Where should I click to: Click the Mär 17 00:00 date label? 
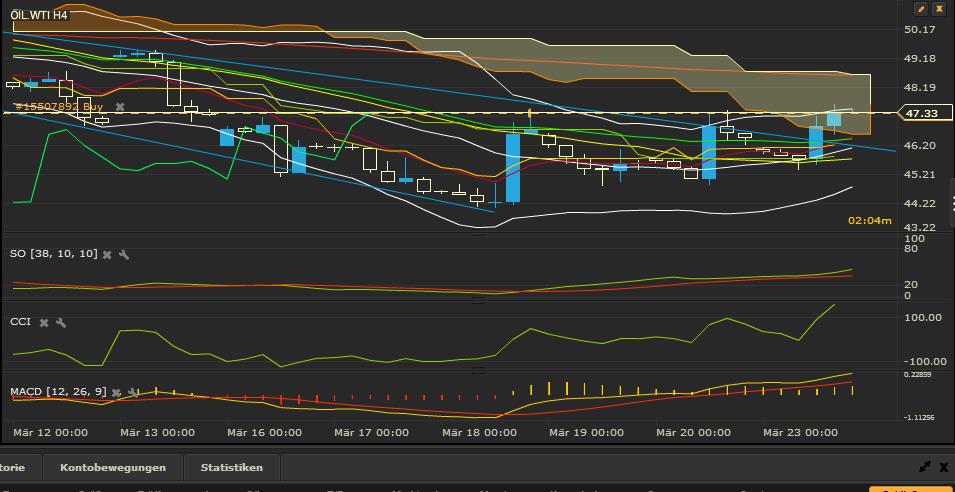[x=372, y=433]
